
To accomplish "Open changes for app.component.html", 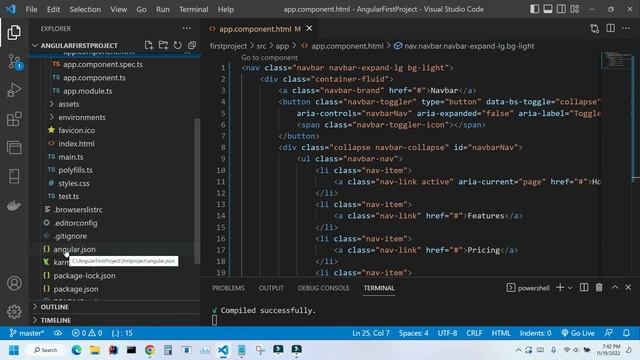I will tap(595, 29).
